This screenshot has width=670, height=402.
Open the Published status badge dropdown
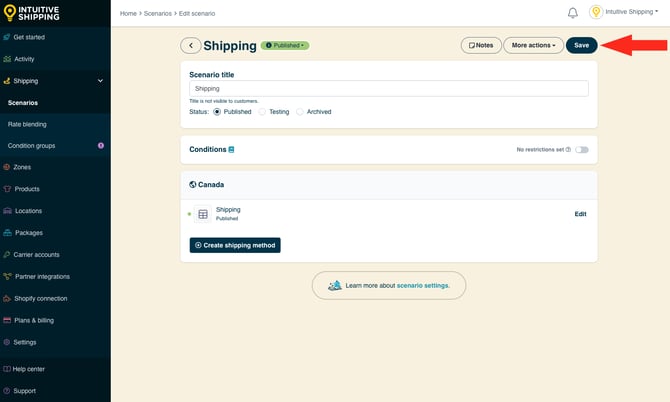[285, 45]
